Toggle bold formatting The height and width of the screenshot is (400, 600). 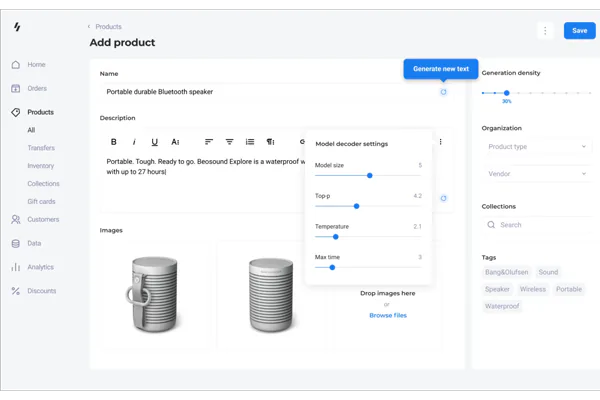[114, 142]
